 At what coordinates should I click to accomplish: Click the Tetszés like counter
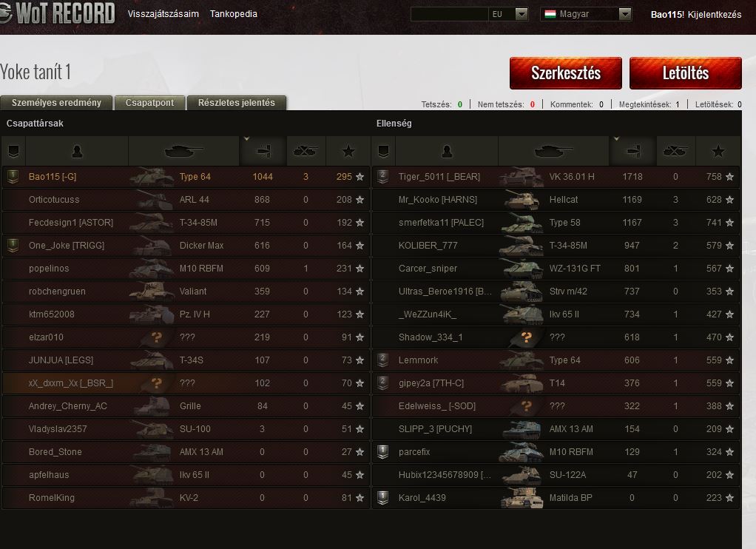pos(442,104)
